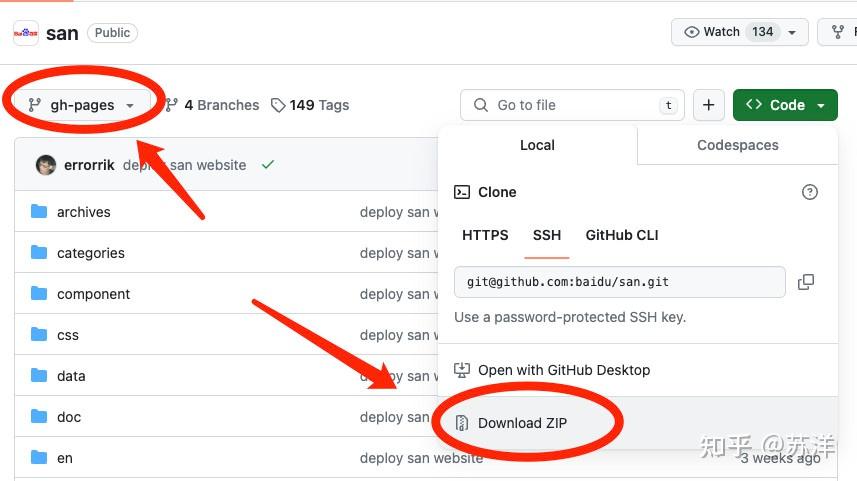Click the t shortcut key hint
Screen dimensions: 857x481
click(668, 105)
